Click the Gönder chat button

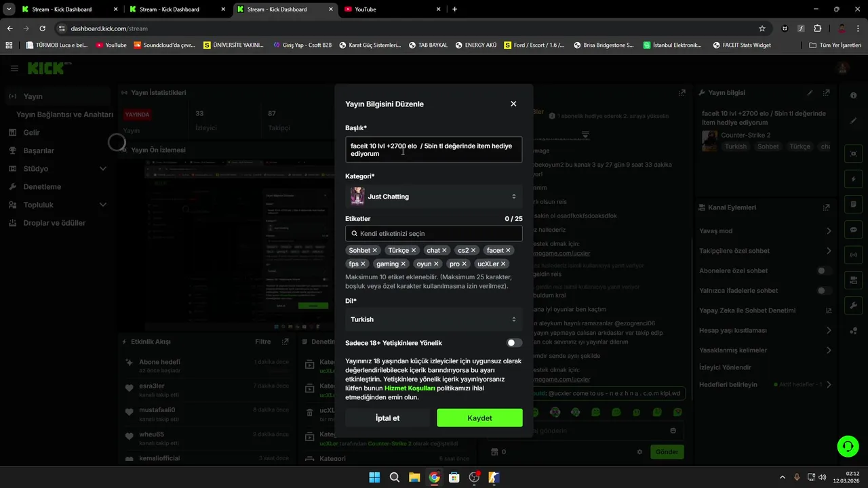pos(667,451)
